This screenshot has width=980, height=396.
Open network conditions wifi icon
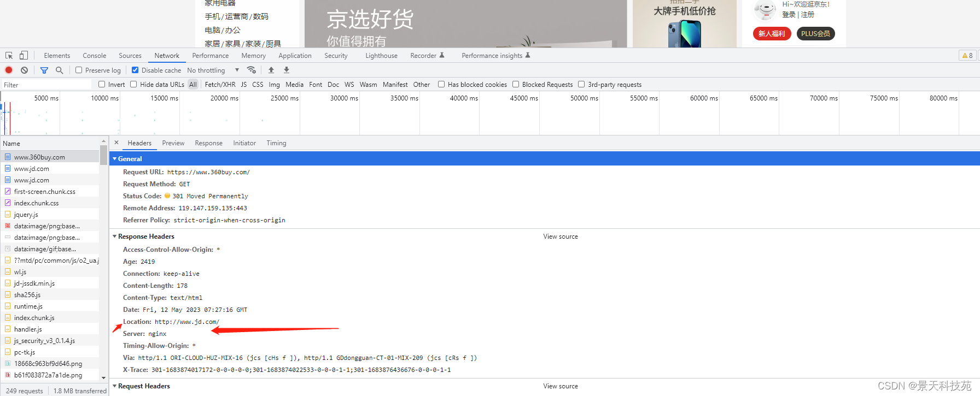click(252, 70)
